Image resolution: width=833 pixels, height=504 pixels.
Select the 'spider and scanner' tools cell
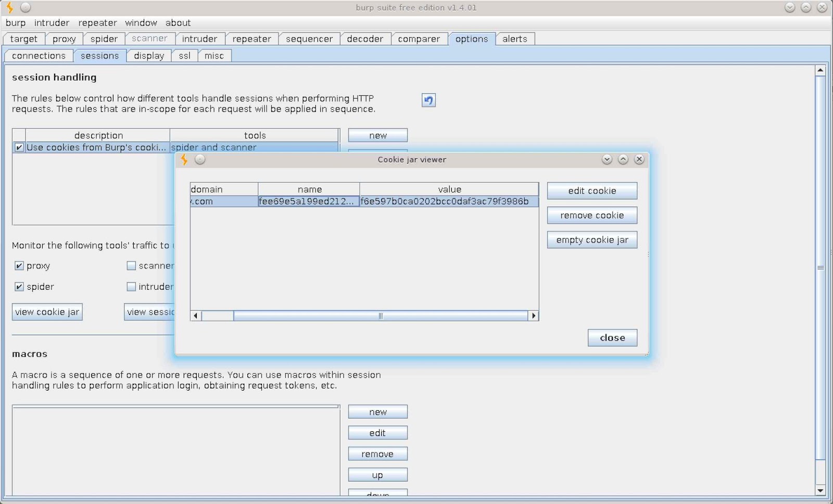254,147
